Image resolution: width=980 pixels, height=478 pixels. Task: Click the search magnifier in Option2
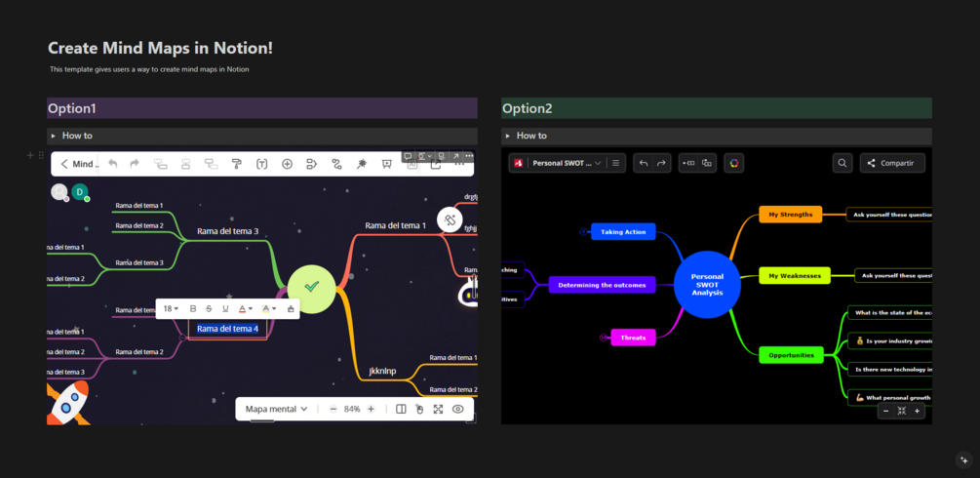click(843, 163)
